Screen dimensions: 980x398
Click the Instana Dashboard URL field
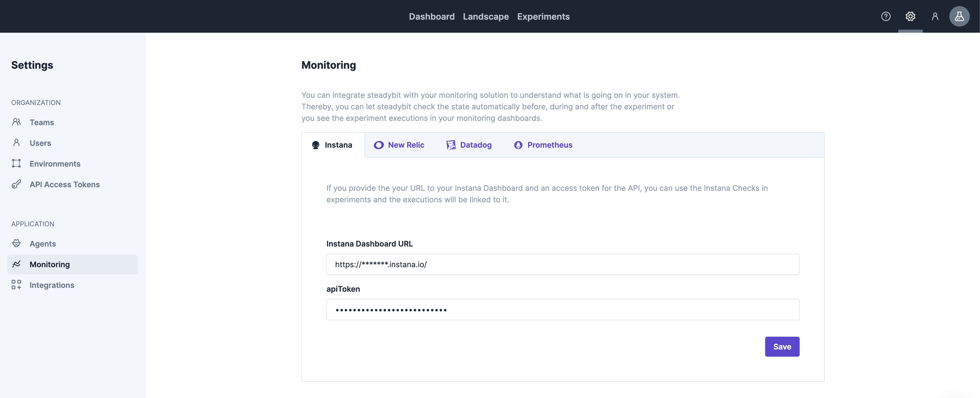click(562, 264)
